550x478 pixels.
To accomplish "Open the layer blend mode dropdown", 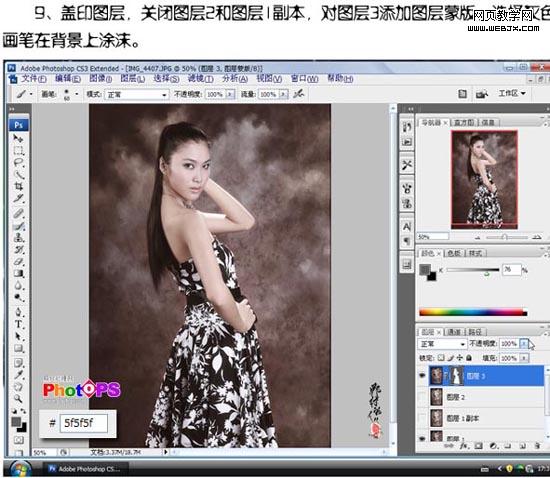I will (442, 344).
